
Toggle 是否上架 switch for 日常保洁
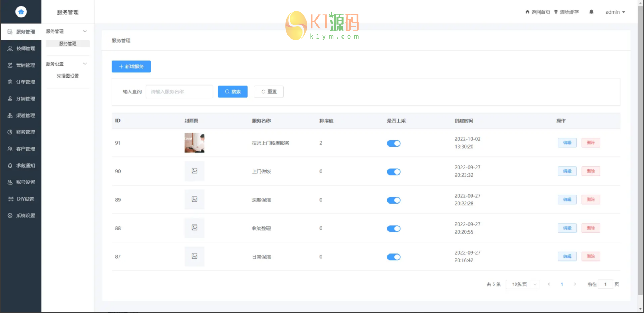click(x=394, y=257)
